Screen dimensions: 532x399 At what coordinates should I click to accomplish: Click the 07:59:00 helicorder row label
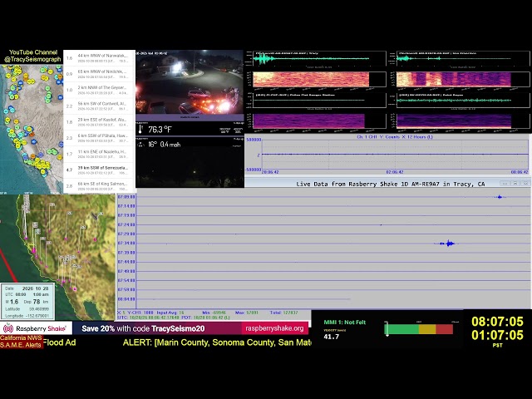126,290
